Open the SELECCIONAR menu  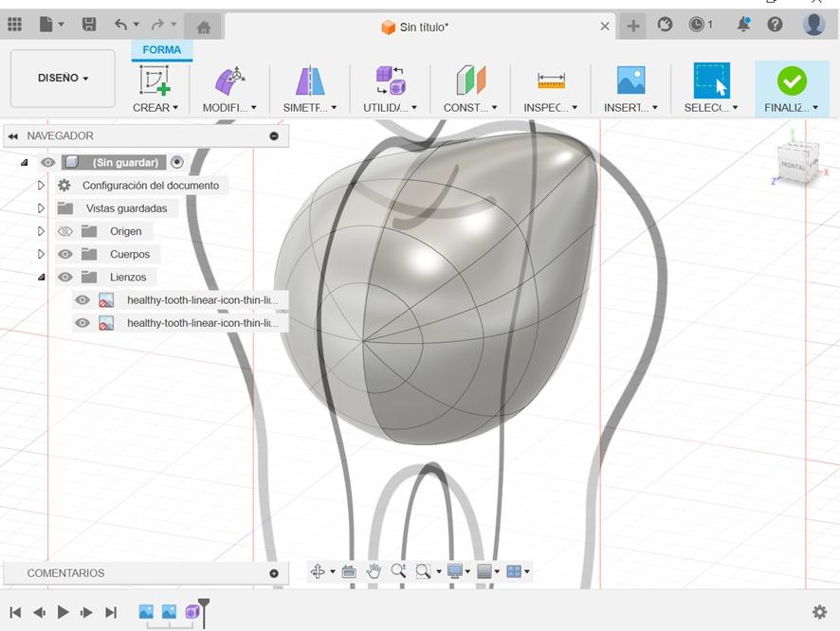[x=711, y=108]
